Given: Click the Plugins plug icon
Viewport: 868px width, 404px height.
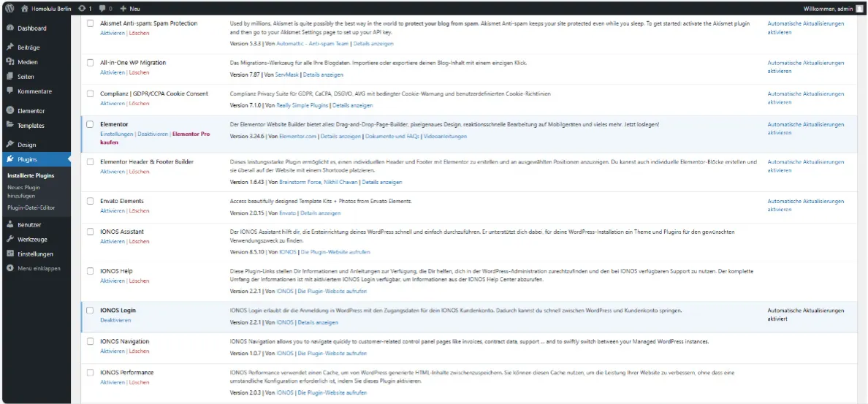Looking at the screenshot, I should (10, 159).
